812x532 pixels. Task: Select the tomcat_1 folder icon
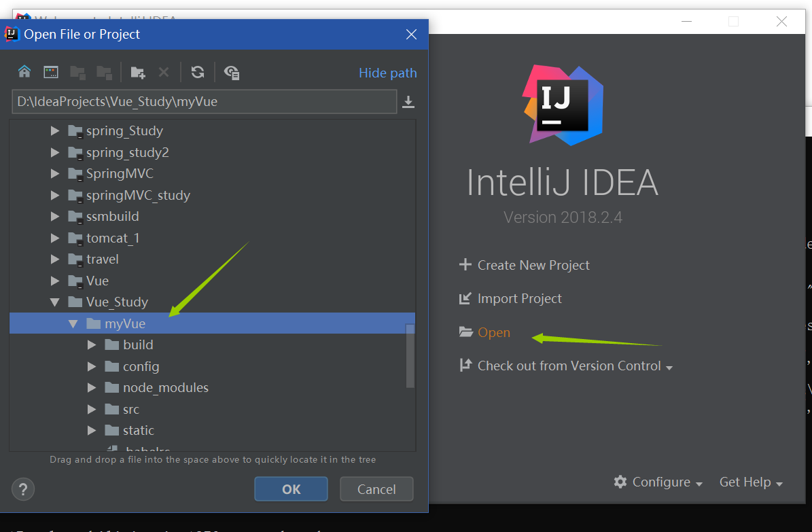click(x=75, y=238)
